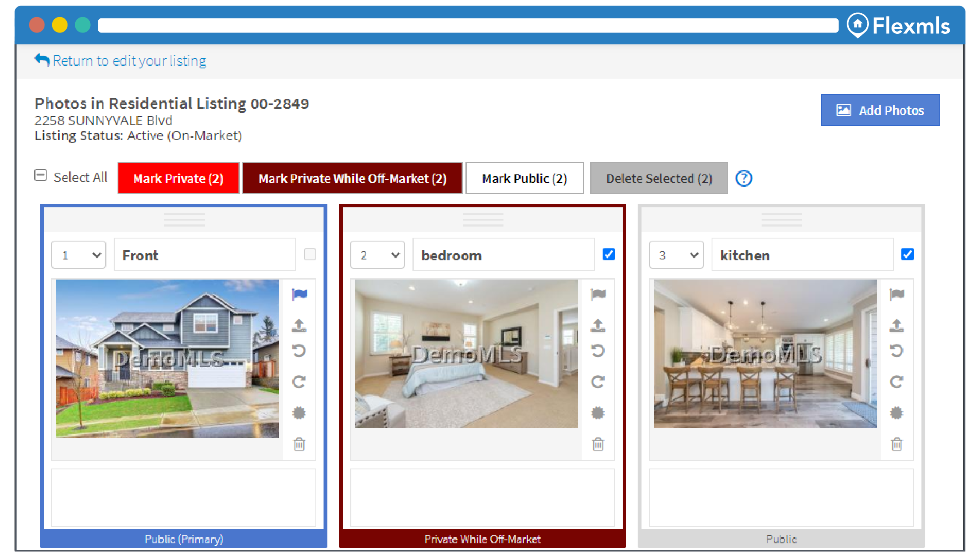
Task: Grab the drag handle on Front card
Action: [184, 220]
